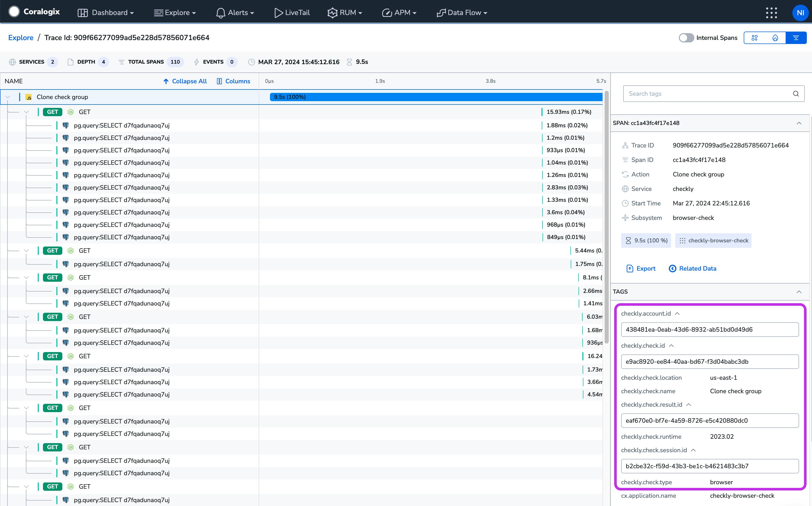This screenshot has height=506, width=812.
Task: Collapse the checkly.account.id tag value
Action: click(x=677, y=314)
